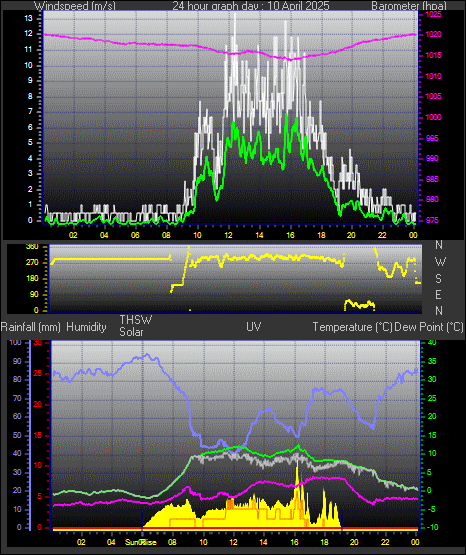Click the "Sunrise" marker label

[x=140, y=542]
